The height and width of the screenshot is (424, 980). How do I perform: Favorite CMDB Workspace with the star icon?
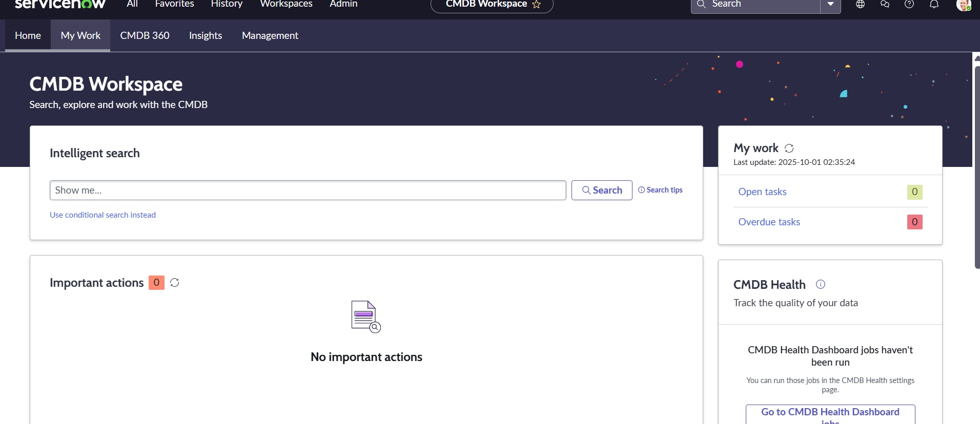[x=537, y=4]
